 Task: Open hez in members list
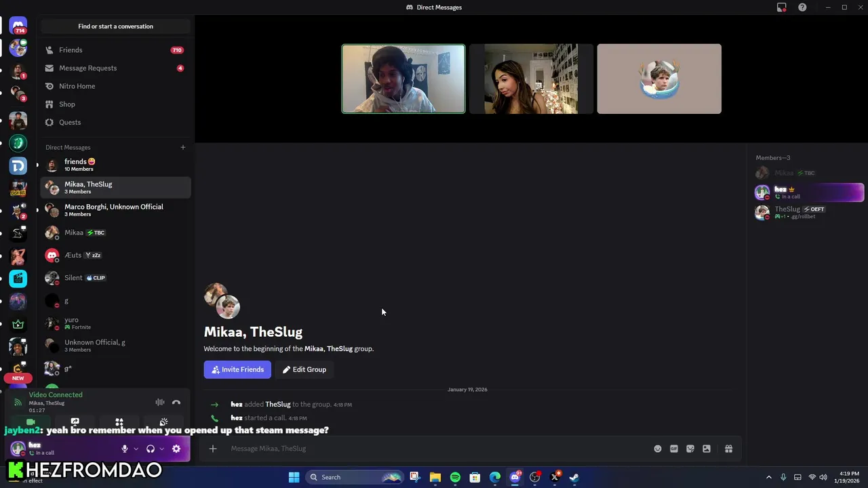coord(808,192)
